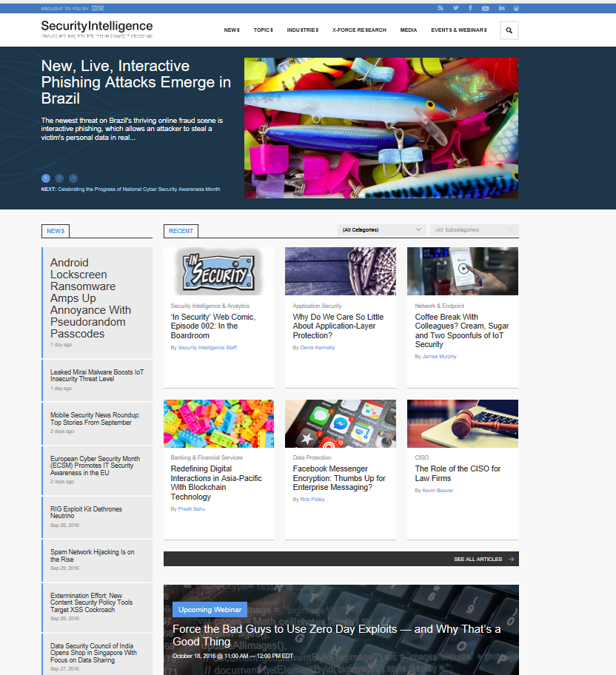Open the Industries menu
The height and width of the screenshot is (675, 616).
click(x=303, y=30)
